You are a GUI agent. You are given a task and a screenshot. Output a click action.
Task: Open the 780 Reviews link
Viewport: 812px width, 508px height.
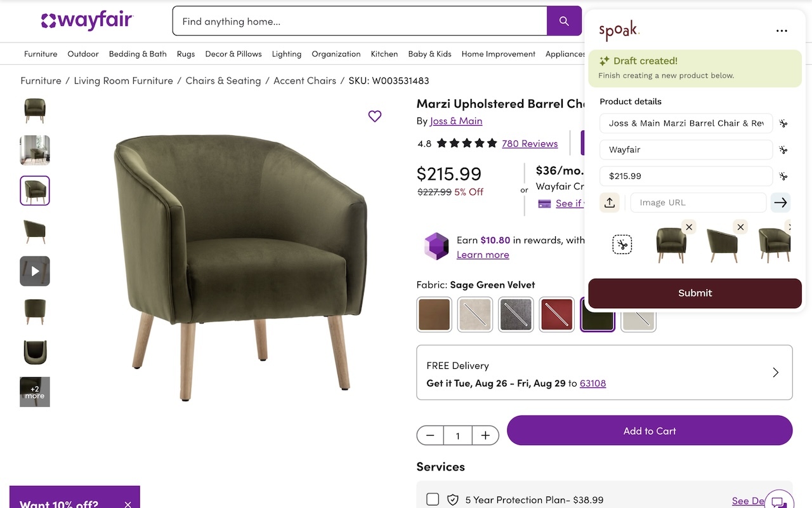(530, 144)
